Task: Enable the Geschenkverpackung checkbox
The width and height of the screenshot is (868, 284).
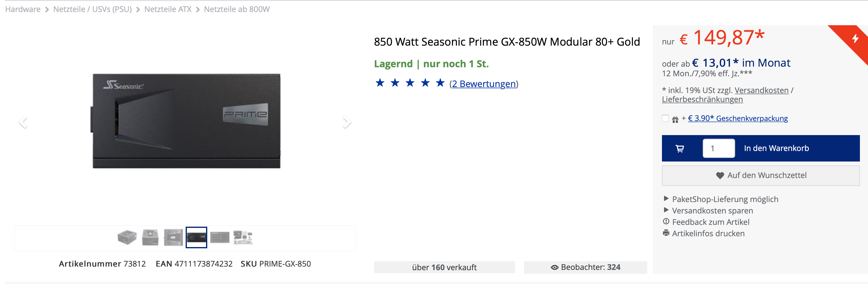Action: pos(665,118)
